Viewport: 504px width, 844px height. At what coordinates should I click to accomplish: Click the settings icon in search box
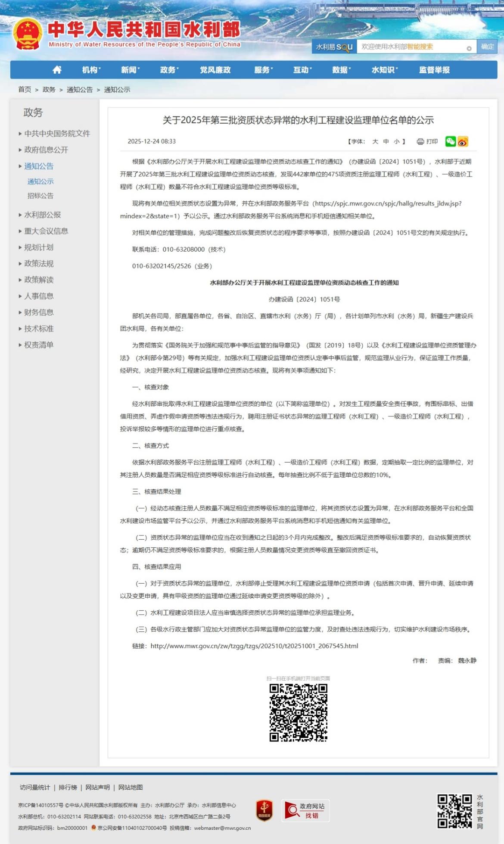(469, 48)
